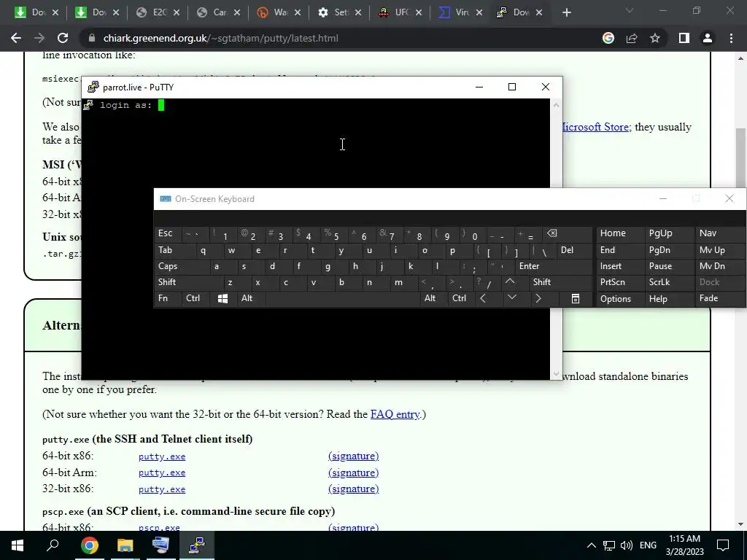Tap the Esc key on On-Screen Keyboard
This screenshot has width=747, height=560.
(x=168, y=233)
